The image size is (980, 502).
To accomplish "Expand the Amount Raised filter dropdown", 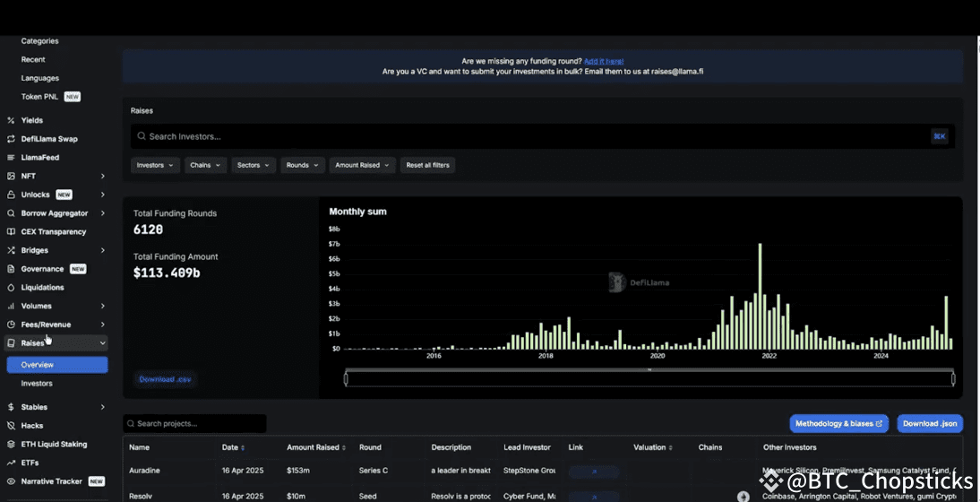I will (x=362, y=165).
